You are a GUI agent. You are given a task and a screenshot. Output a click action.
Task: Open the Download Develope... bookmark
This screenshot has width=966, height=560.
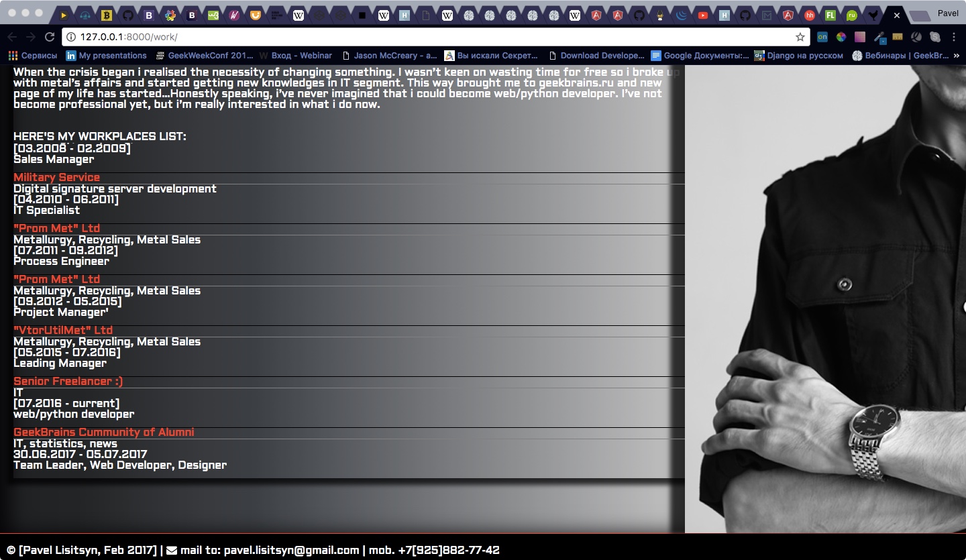[x=596, y=56]
